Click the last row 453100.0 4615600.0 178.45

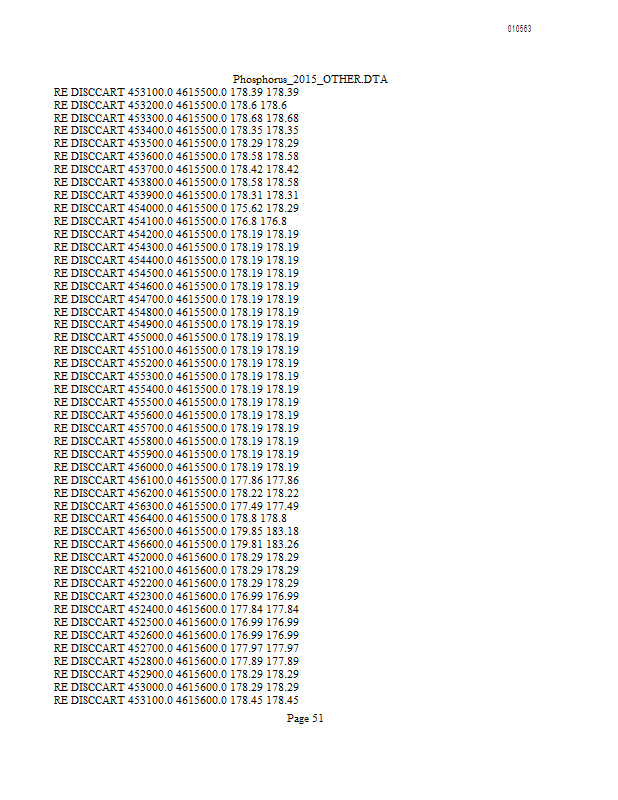(176, 700)
